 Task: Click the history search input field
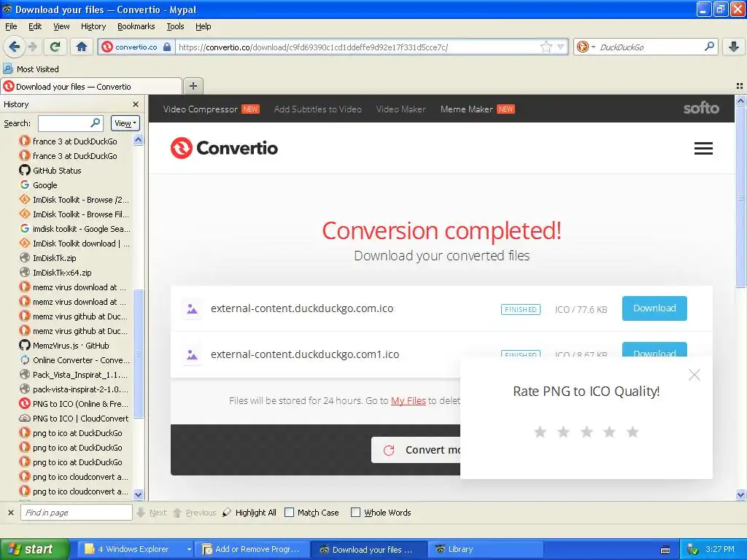[64, 122]
